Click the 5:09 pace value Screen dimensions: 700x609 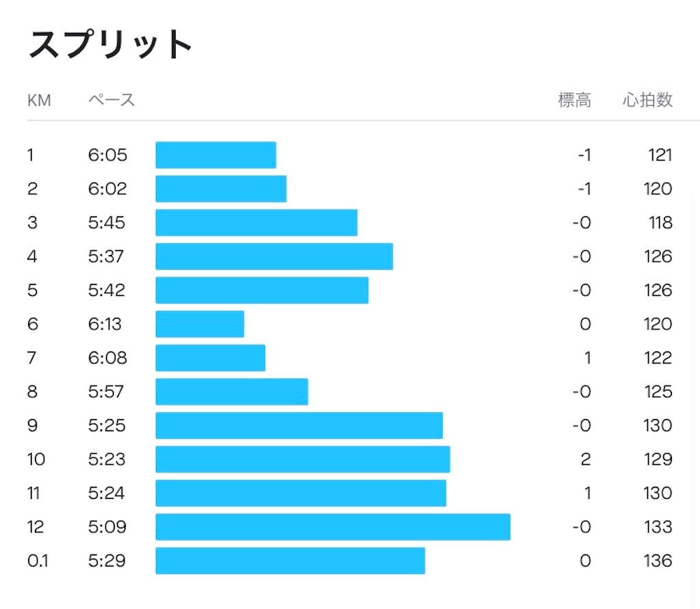coord(107,527)
